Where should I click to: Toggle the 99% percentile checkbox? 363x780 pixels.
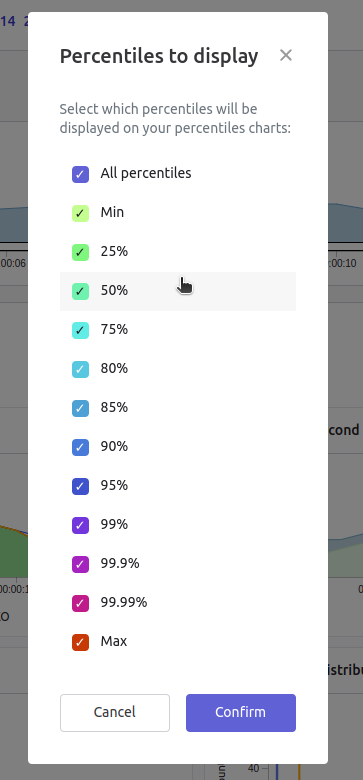point(81,526)
